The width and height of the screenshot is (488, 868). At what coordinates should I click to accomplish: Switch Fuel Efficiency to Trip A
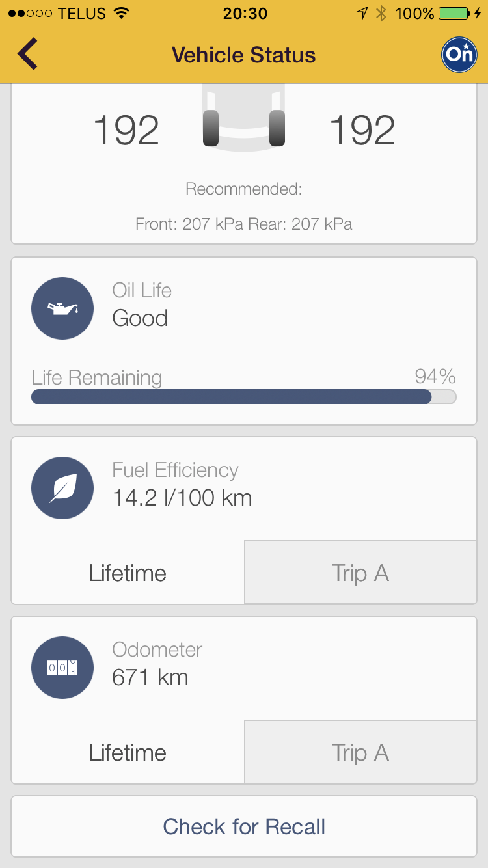click(360, 573)
